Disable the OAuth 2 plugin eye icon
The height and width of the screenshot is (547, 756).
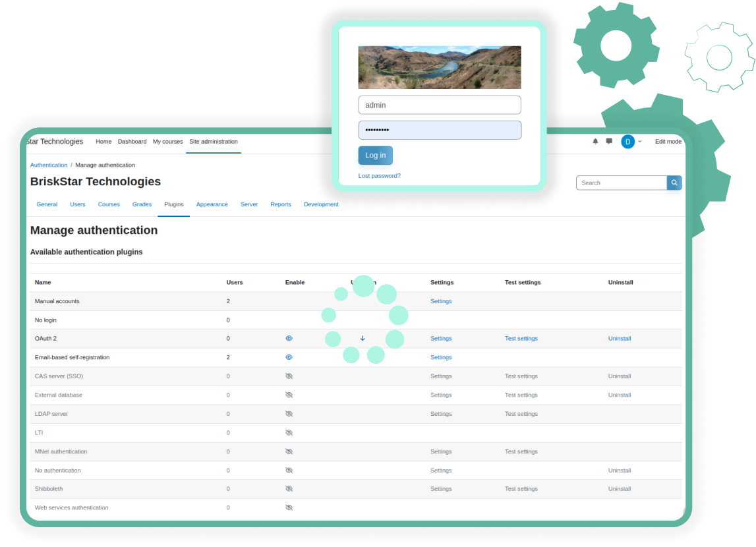[289, 338]
